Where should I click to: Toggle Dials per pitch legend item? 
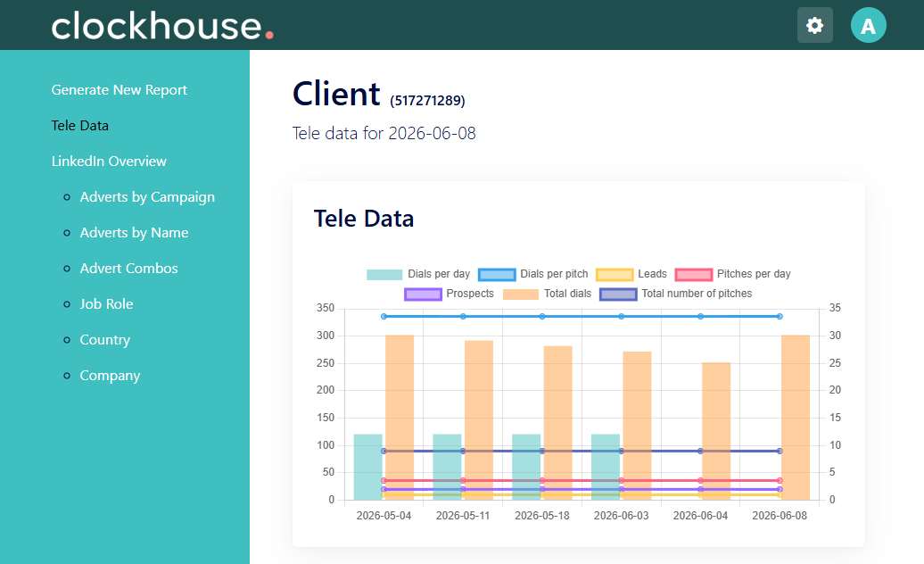[x=533, y=274]
